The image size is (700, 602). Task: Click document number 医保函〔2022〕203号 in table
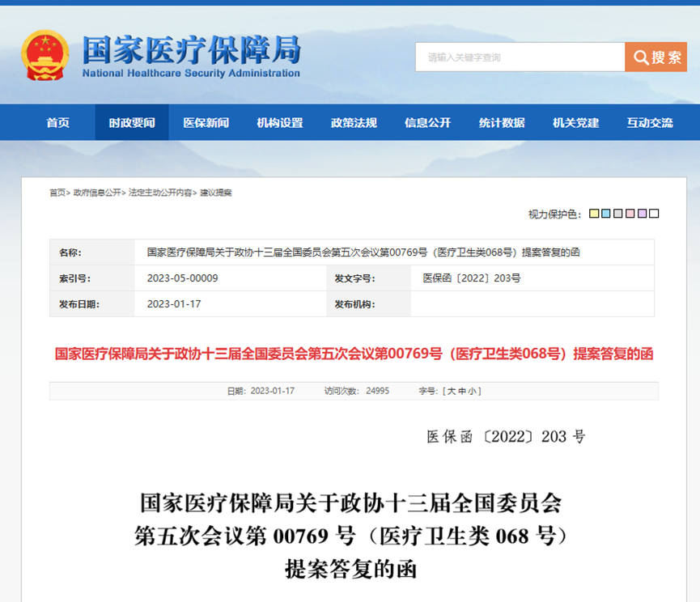click(x=472, y=278)
